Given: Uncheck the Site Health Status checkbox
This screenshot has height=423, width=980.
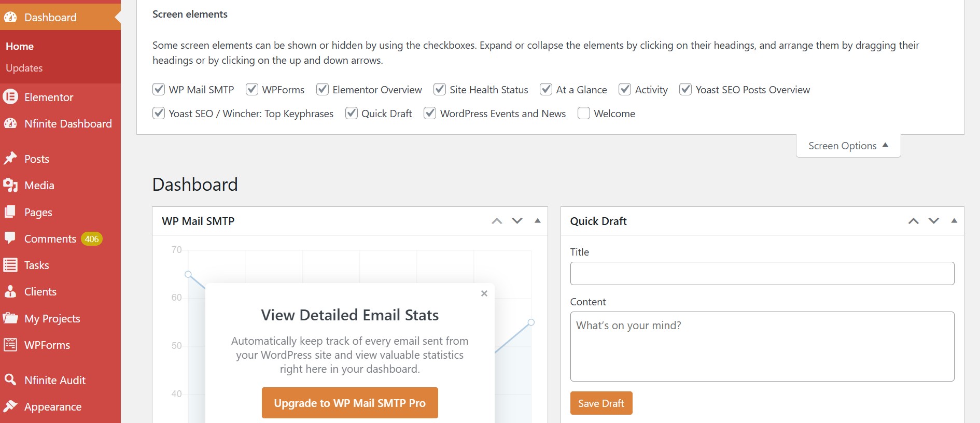Looking at the screenshot, I should point(440,89).
